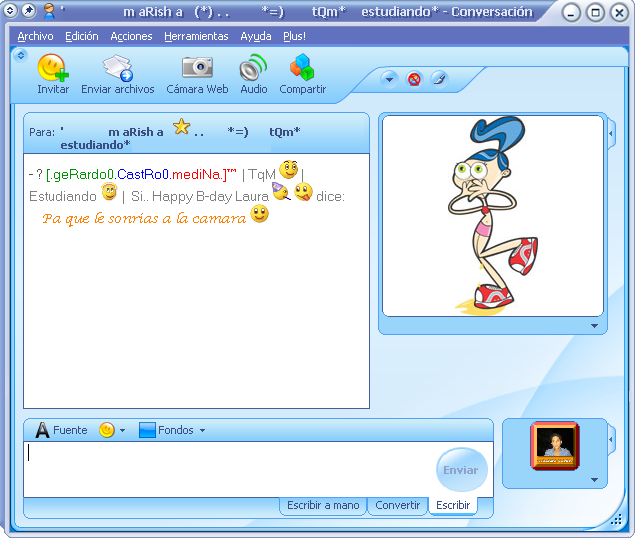Viewport: 635px width, 538px height.
Task: Click the 'CastRo0' blue name text
Action: (142, 175)
